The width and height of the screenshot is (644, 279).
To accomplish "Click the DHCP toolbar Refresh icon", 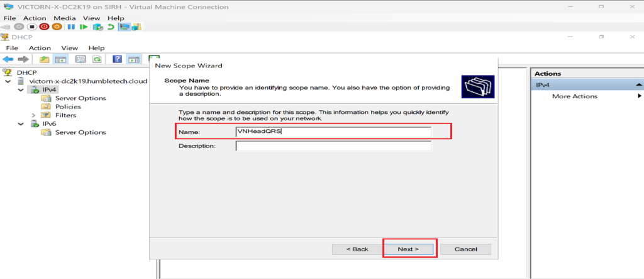I will click(x=97, y=59).
